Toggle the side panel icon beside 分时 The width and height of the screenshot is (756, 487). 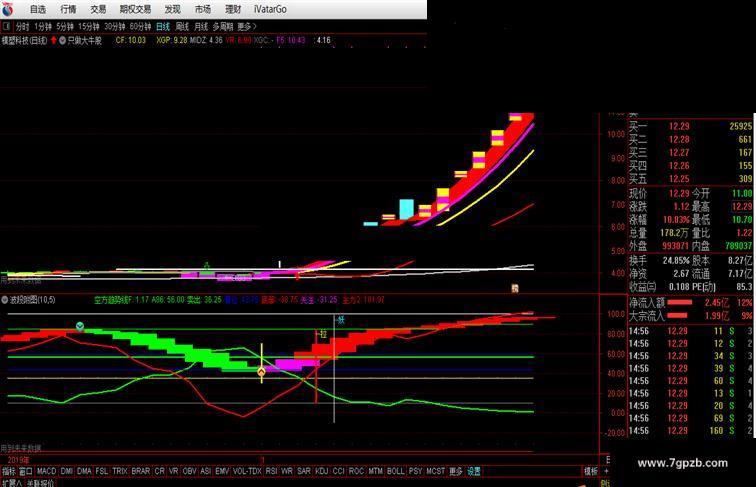(x=7, y=26)
